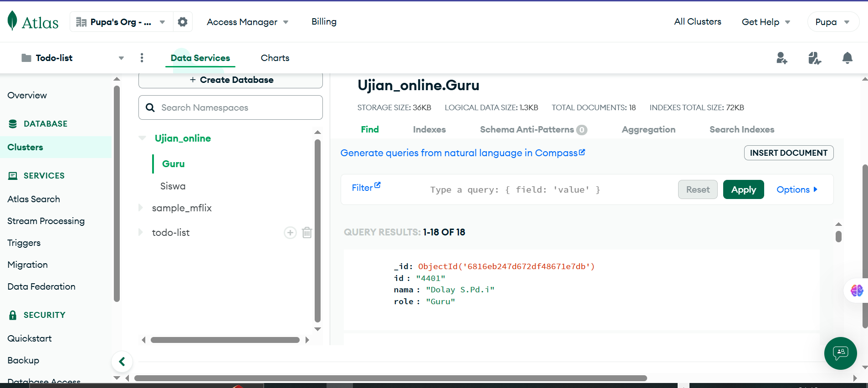Open the notifications bell icon
Image resolution: width=868 pixels, height=388 pixels.
tap(847, 58)
